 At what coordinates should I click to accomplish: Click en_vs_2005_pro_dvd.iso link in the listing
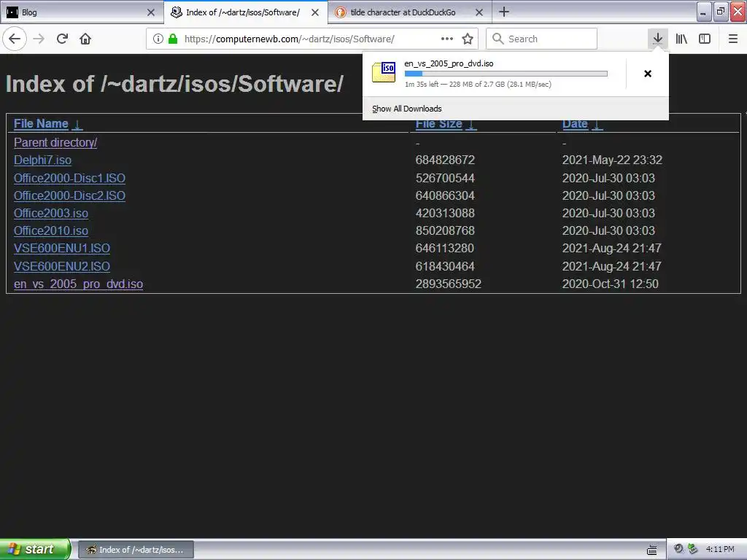pyautogui.click(x=78, y=284)
